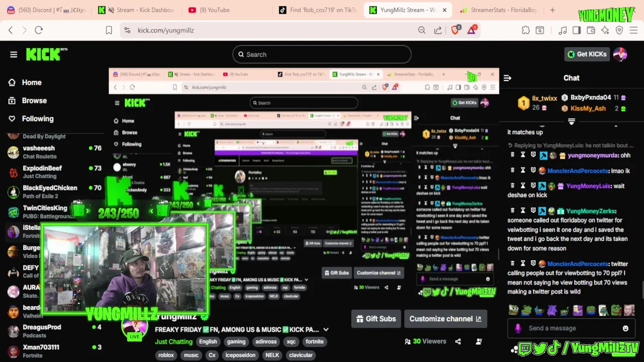Open the browser extensions puzzle icon

coord(526,30)
